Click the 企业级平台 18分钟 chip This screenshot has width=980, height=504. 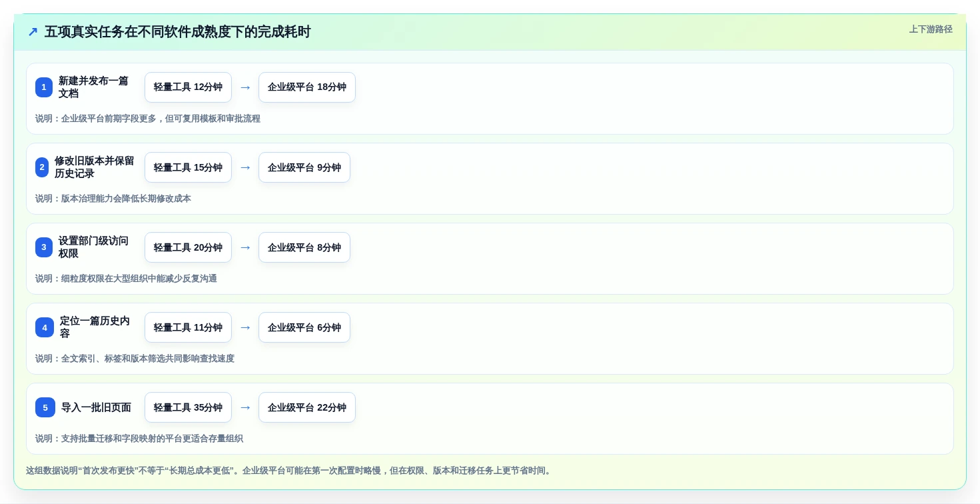(307, 87)
